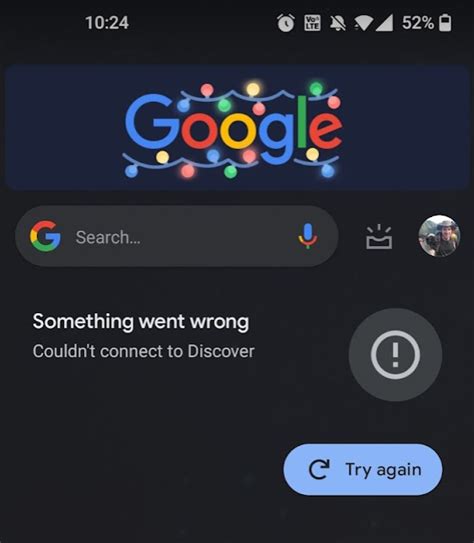Tap the alarm clock status icon
The height and width of the screenshot is (543, 474).
[286, 23]
